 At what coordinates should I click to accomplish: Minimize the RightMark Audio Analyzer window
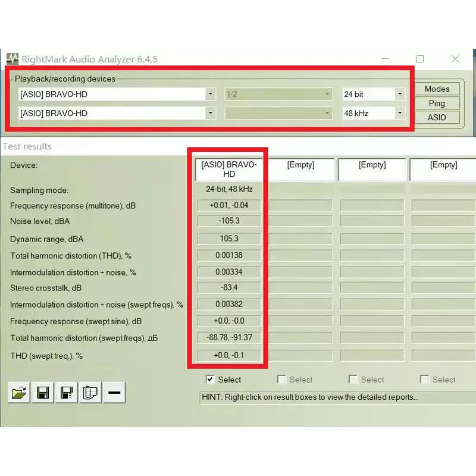pyautogui.click(x=386, y=58)
